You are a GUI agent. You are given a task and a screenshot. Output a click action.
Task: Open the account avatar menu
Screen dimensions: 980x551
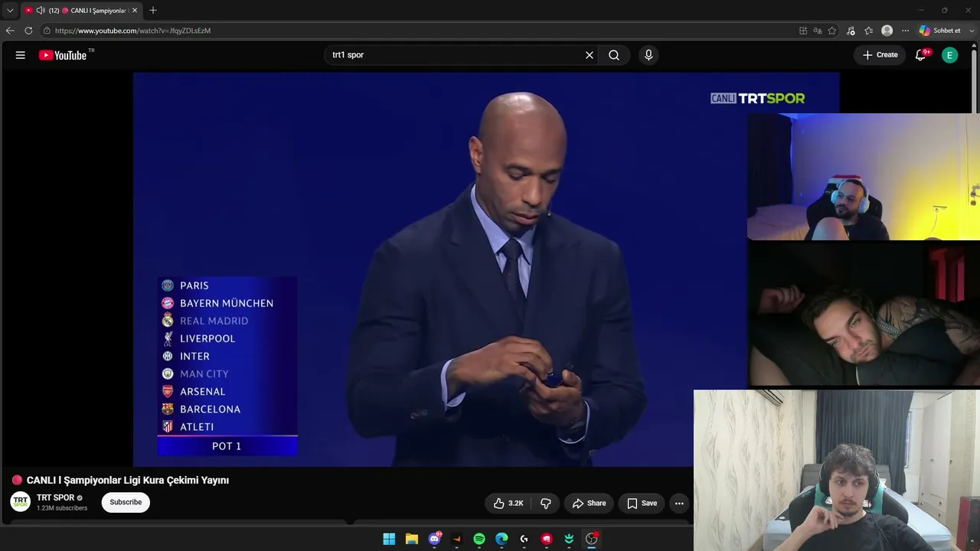pos(950,55)
